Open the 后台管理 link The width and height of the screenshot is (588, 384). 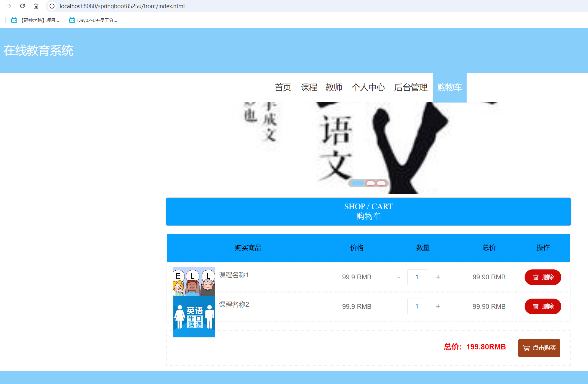[x=410, y=88]
